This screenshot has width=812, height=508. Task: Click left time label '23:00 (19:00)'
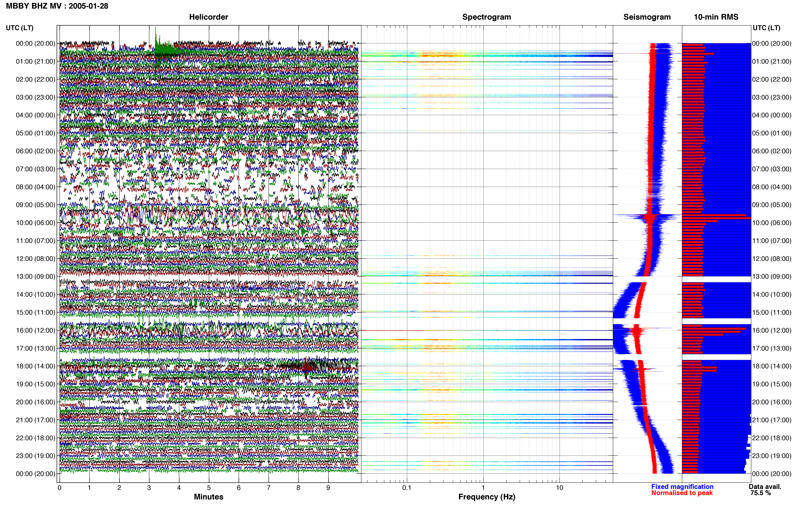click(36, 456)
